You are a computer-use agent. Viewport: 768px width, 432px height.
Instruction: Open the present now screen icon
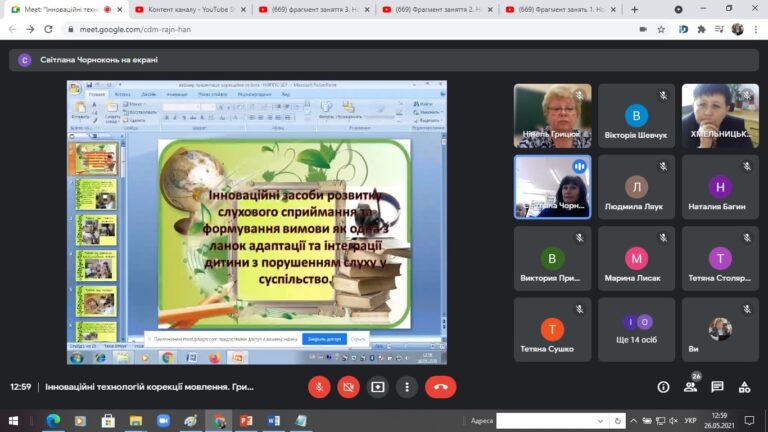tap(378, 387)
